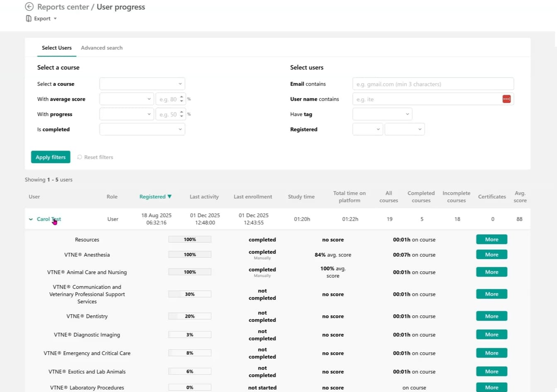Viewport: 557px width, 392px height.
Task: Open the first Registered date dropdown
Action: click(x=367, y=129)
